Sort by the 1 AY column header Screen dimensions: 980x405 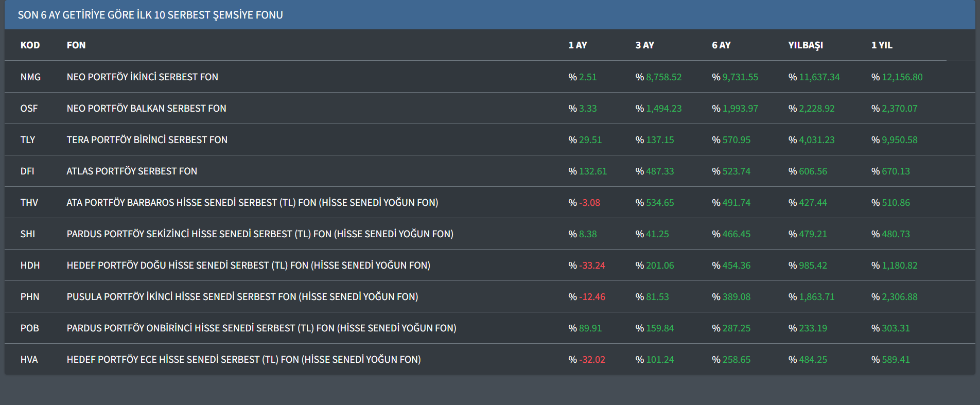coord(577,45)
